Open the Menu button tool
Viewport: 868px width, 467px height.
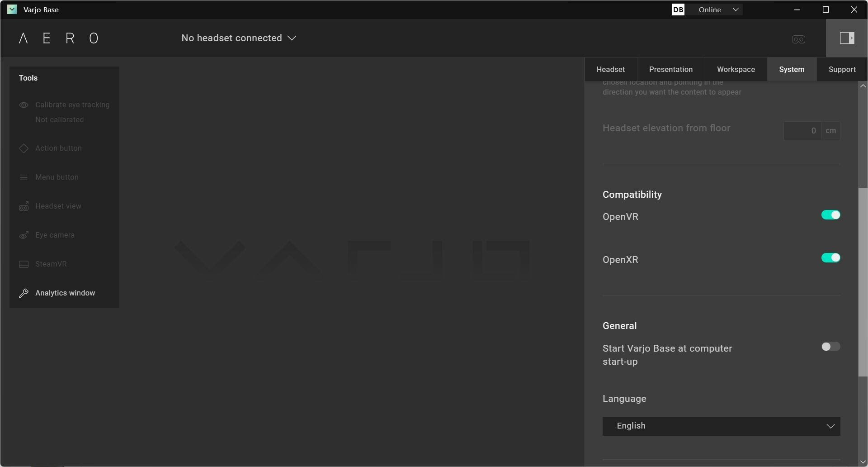click(57, 177)
